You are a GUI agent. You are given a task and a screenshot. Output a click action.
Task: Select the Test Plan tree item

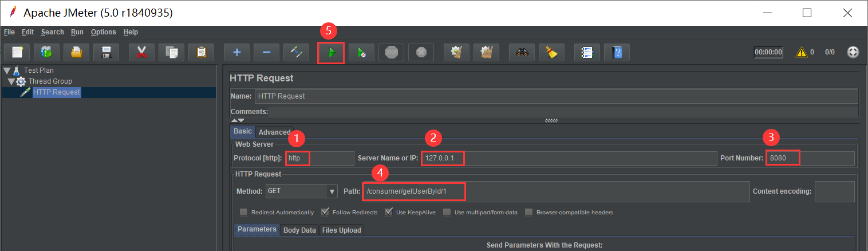38,70
